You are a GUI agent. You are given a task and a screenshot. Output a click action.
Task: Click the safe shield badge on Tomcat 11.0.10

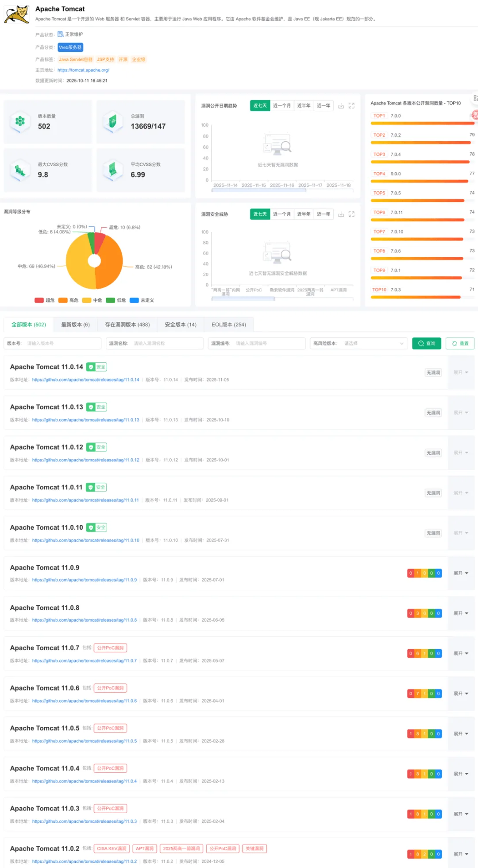[x=96, y=527]
